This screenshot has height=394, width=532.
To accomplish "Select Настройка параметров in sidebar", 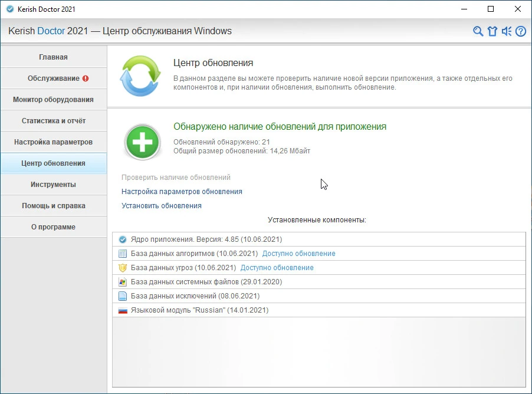I will click(x=54, y=142).
